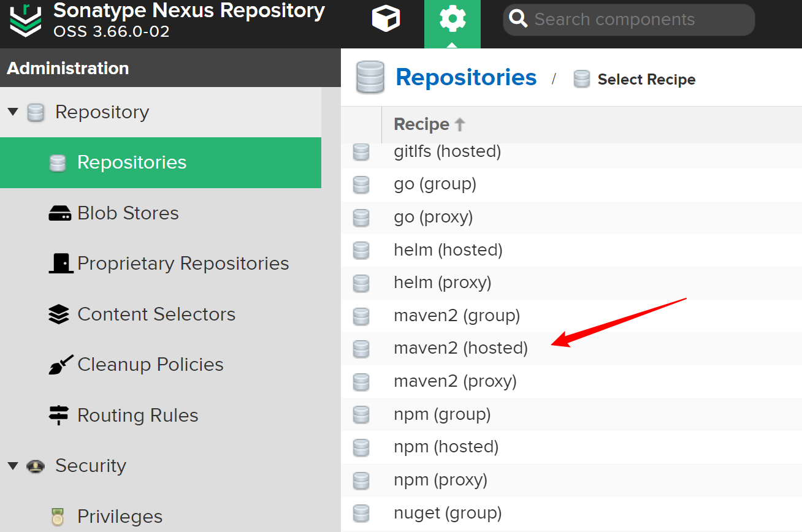Open Privileges in the sidebar
Screen dimensions: 802x532
(x=120, y=516)
